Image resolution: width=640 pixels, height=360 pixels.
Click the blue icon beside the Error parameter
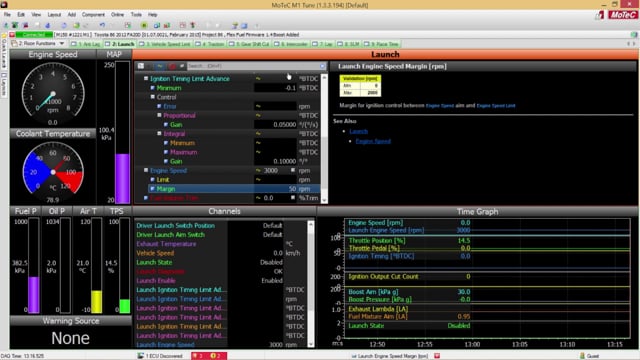pos(159,106)
